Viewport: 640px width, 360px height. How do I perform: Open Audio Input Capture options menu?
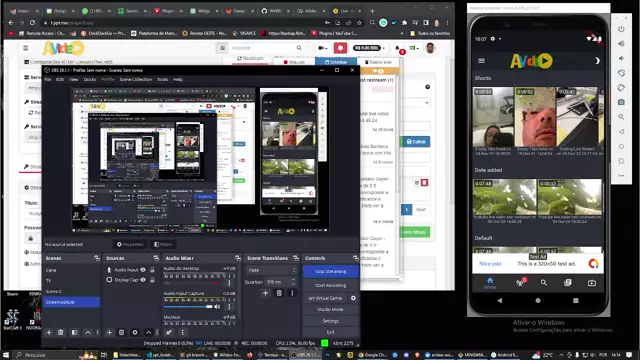(x=229, y=306)
